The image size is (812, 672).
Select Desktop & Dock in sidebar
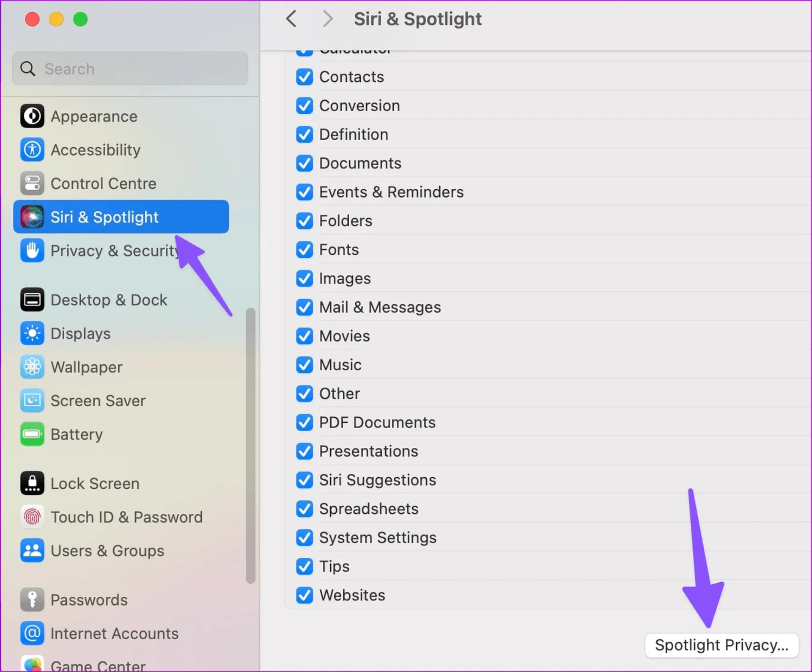[x=109, y=300]
